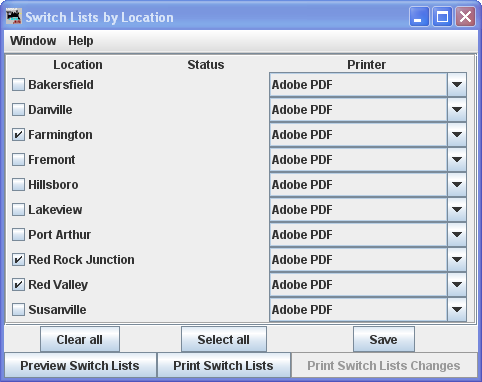Open the printer dropdown arrow for Farmington
The width and height of the screenshot is (482, 382).
(457, 135)
